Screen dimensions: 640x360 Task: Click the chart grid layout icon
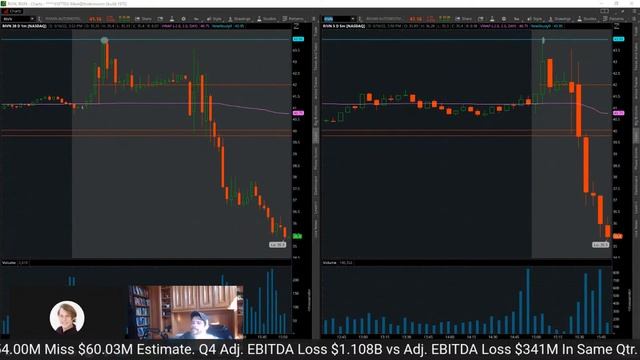(x=604, y=11)
